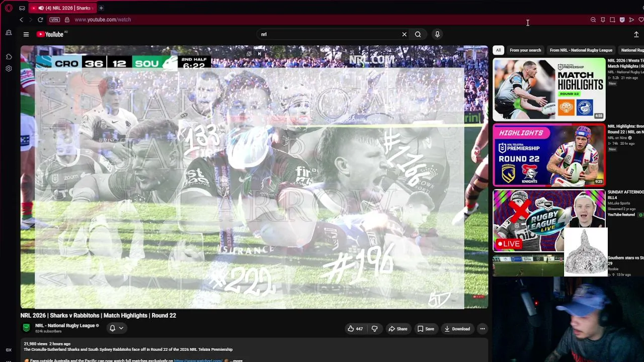Open the ad blocker shield icon
The image size is (644, 362).
pos(622,20)
